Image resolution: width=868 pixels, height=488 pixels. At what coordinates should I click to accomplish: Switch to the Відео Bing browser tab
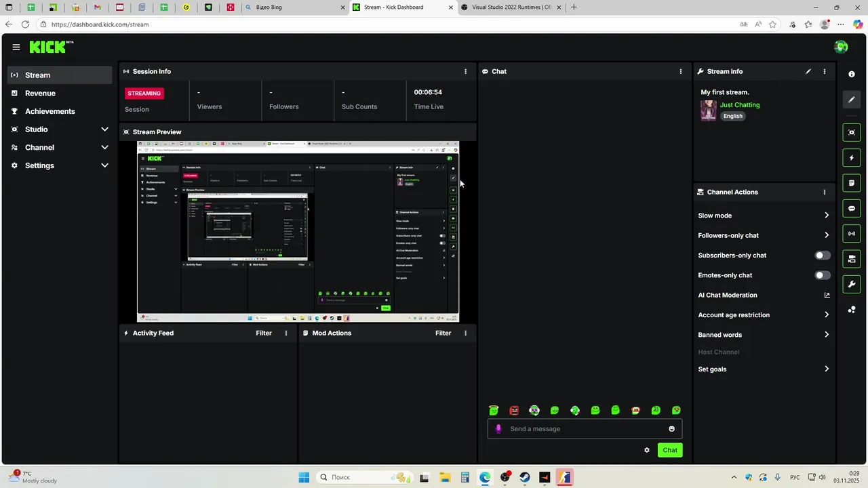click(294, 7)
